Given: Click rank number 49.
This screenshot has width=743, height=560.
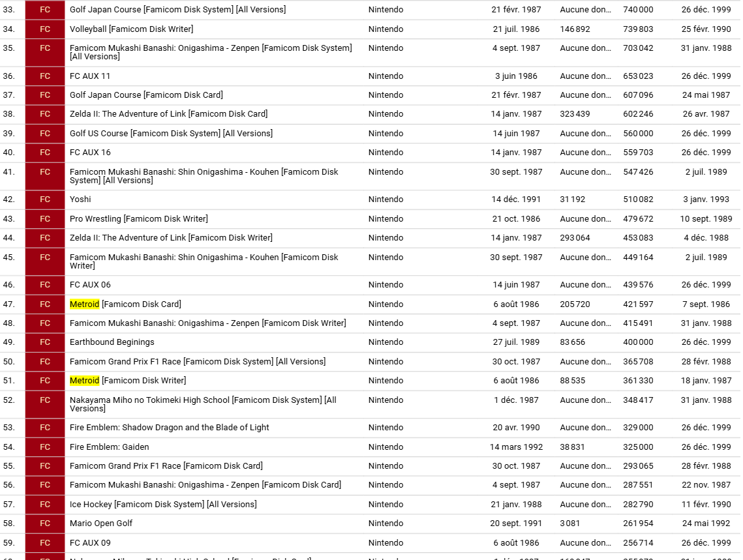Looking at the screenshot, I should [x=8, y=342].
